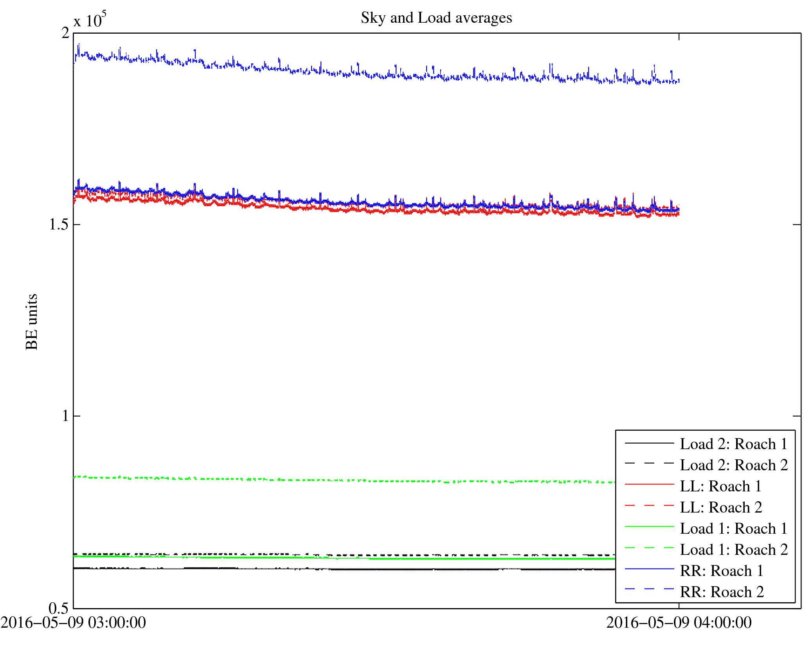The image size is (812, 659).
Task: Click the '2016-05-09 04:00:00' x-axis tick label
Action: pyautogui.click(x=679, y=623)
